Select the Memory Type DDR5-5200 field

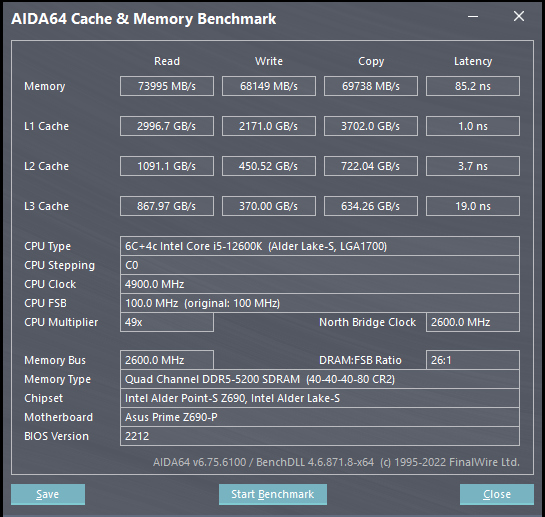point(320,379)
